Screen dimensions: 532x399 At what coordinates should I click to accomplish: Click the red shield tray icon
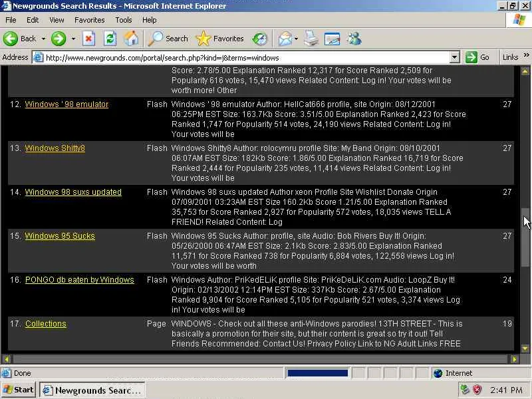pos(477,390)
